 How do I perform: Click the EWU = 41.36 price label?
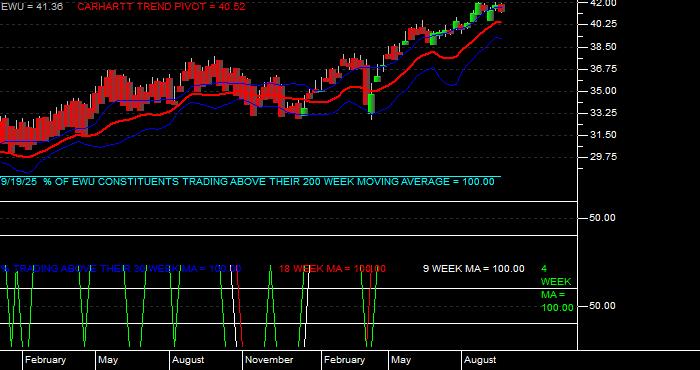[32, 7]
